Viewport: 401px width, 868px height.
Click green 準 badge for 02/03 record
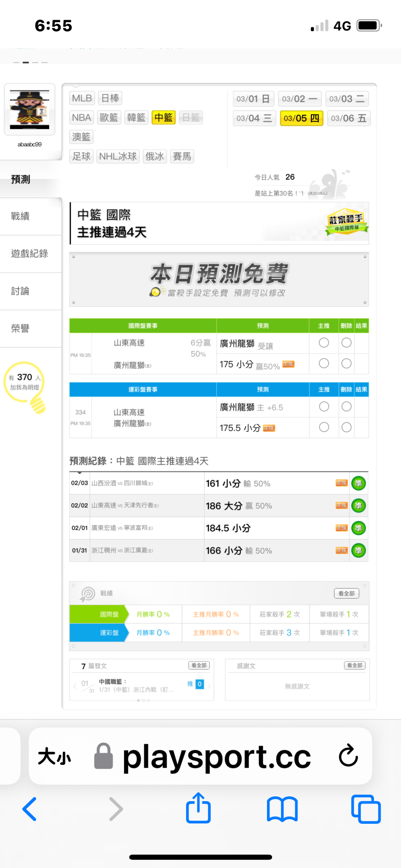click(358, 483)
